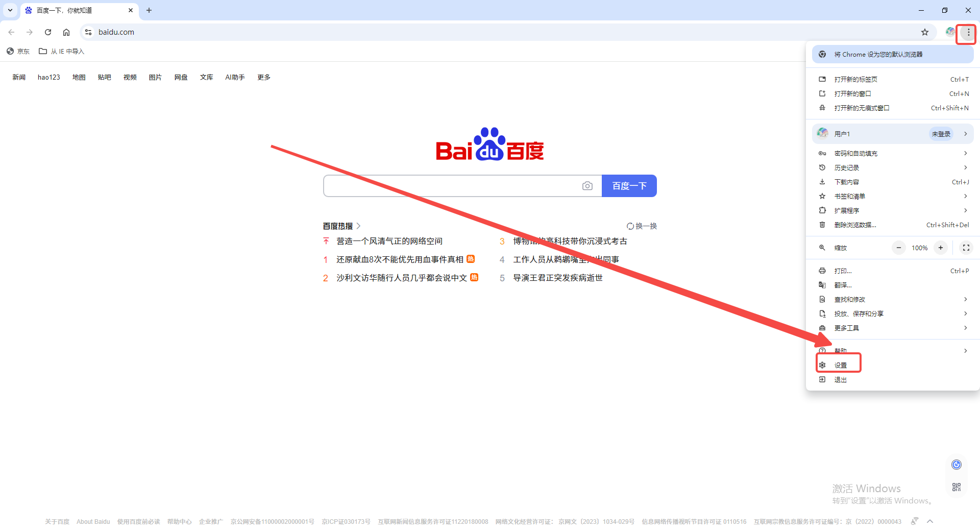This screenshot has height=531, width=980.
Task: Select 下载内容 menu item
Action: click(893, 182)
